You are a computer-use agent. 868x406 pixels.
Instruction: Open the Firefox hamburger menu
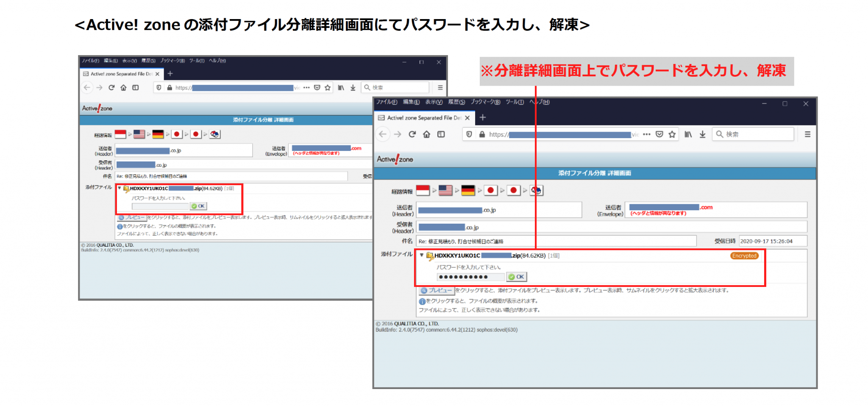click(807, 134)
